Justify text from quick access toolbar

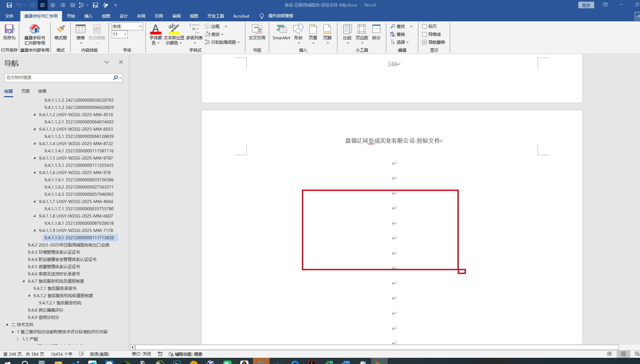point(73,5)
